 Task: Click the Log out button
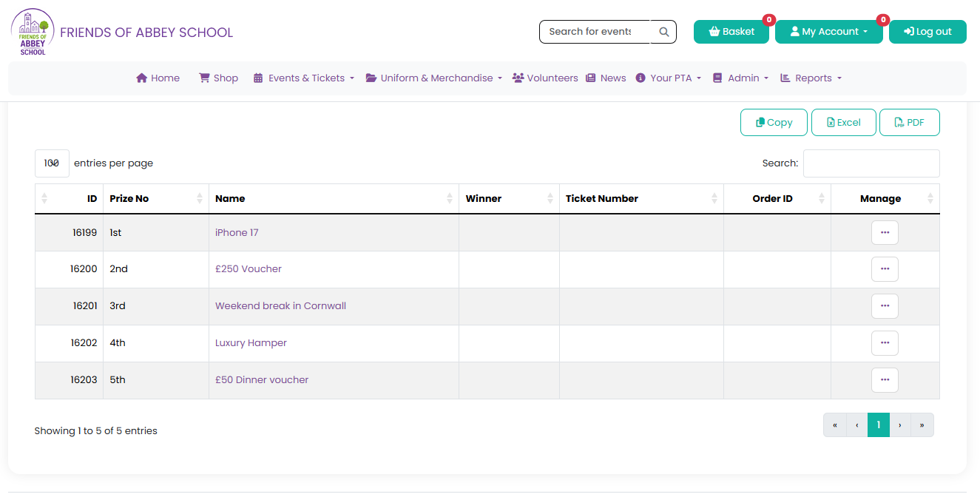tap(927, 32)
